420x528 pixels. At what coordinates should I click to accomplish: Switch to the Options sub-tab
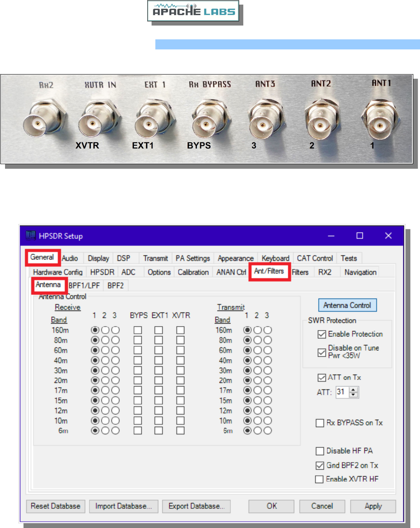pyautogui.click(x=159, y=272)
